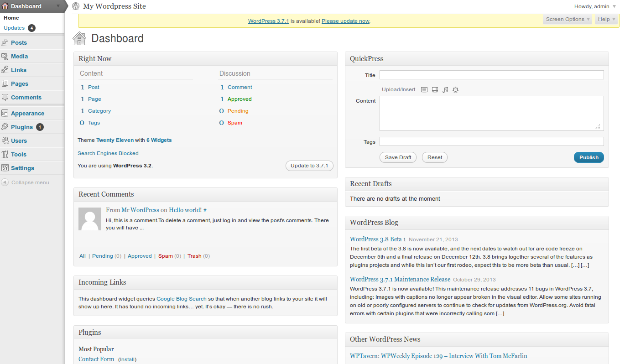Click the pushpin icon next to Posts
The width and height of the screenshot is (625, 364).
pos(5,42)
